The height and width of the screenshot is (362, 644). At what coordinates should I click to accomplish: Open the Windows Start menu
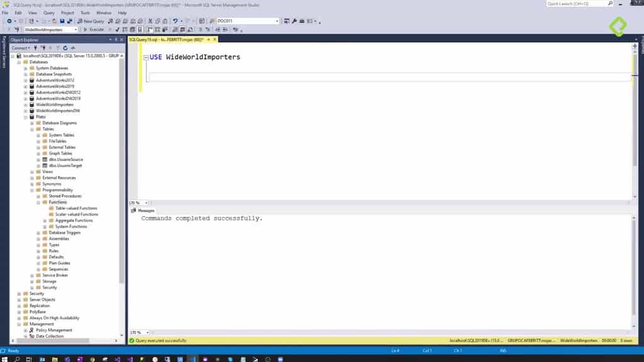point(4,359)
